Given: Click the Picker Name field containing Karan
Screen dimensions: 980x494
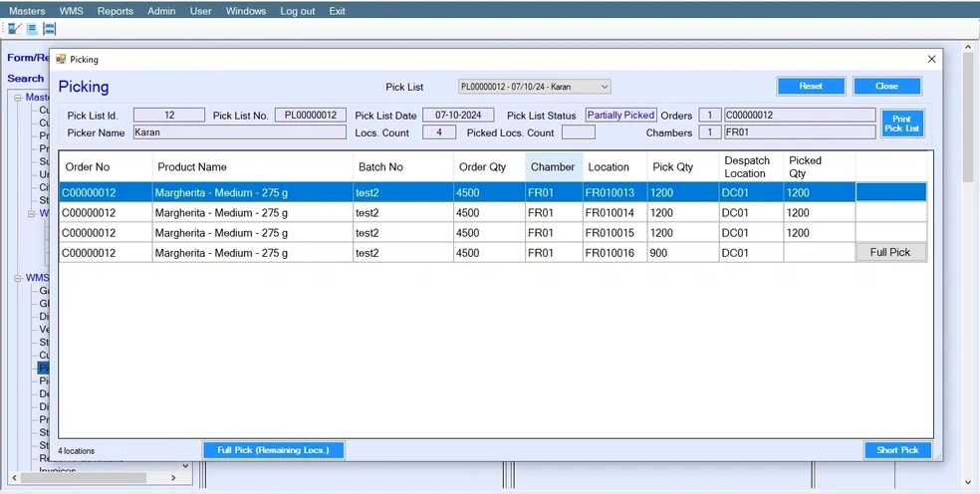Looking at the screenshot, I should (239, 132).
